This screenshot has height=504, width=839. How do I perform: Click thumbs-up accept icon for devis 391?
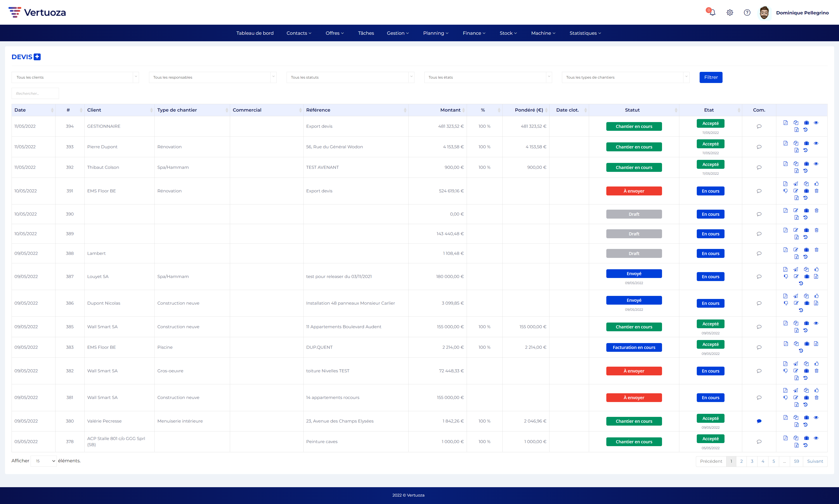816,184
